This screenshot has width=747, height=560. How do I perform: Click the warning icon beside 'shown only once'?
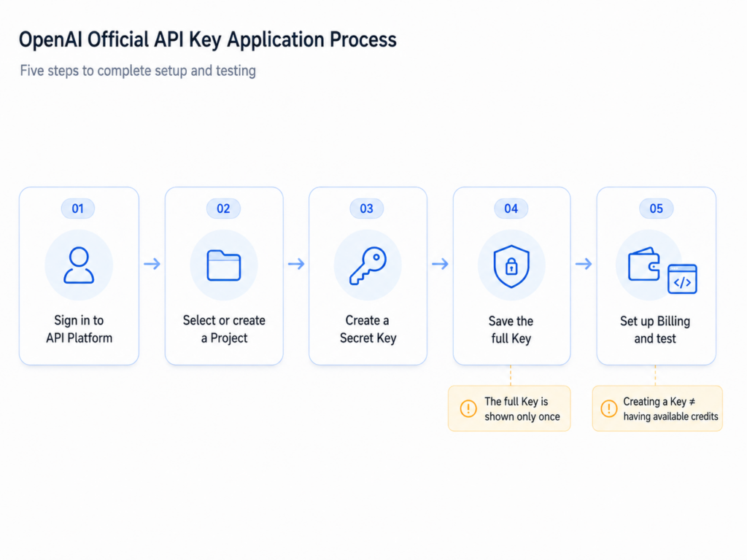[x=468, y=408]
